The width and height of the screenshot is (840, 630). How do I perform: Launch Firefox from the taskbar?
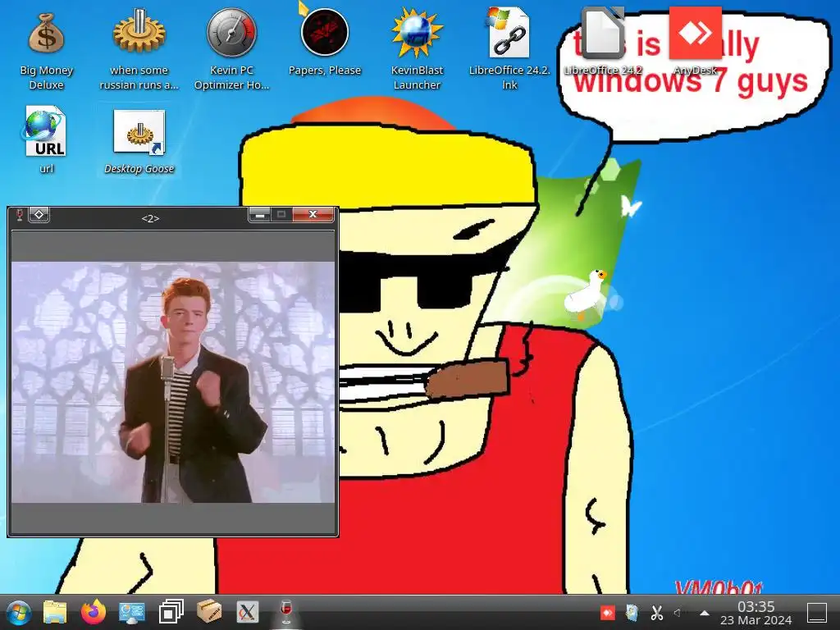(94, 612)
